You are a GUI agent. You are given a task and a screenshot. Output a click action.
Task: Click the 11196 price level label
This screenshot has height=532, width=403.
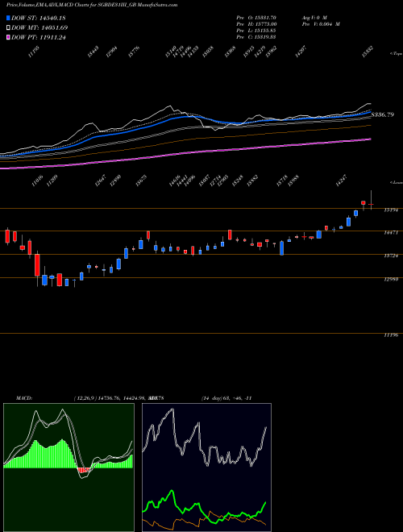(x=391, y=335)
